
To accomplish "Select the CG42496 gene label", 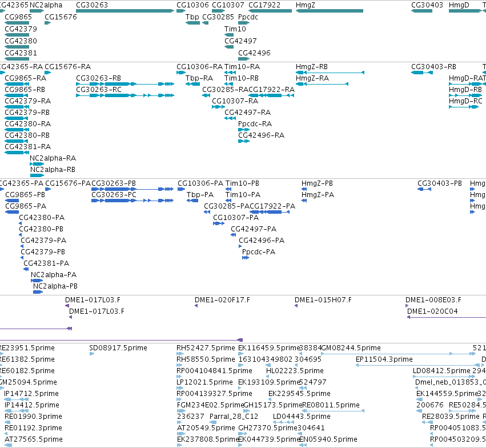I will point(254,53).
